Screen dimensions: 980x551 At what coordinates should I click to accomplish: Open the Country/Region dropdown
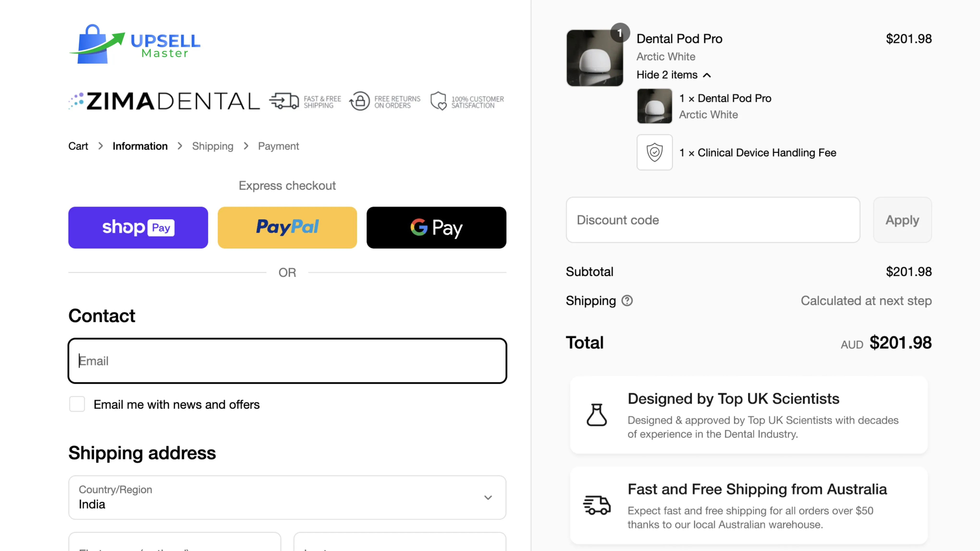click(x=287, y=497)
